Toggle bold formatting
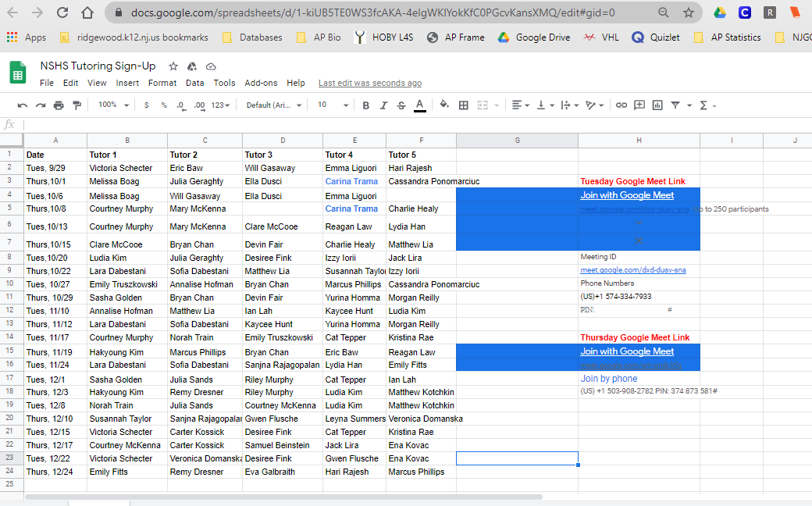This screenshot has width=812, height=506. (366, 105)
